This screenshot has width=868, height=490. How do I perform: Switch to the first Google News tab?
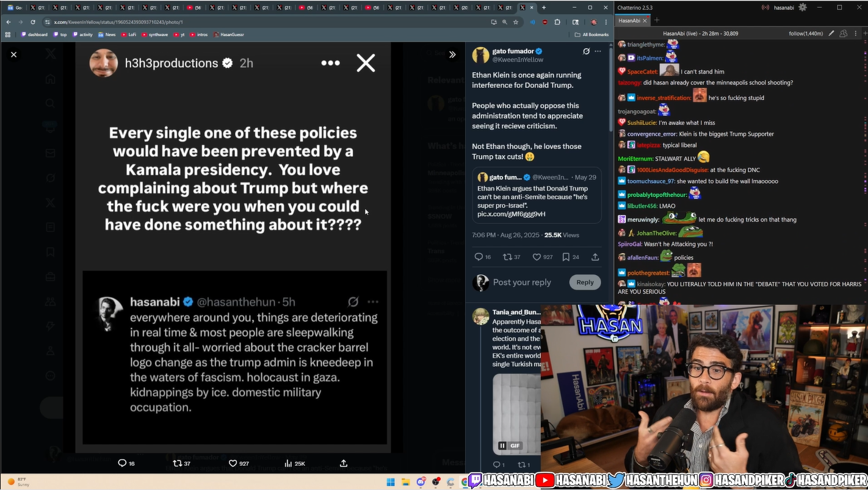[15, 7]
